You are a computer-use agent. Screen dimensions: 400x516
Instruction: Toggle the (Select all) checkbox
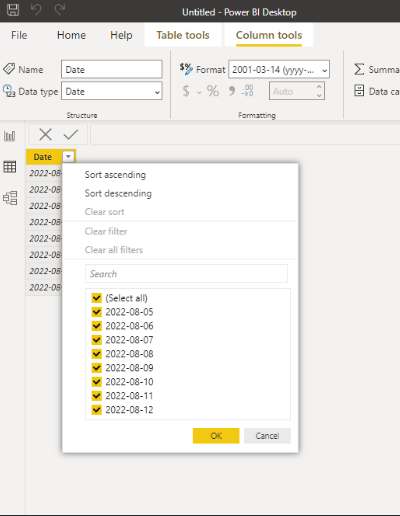[x=97, y=298]
